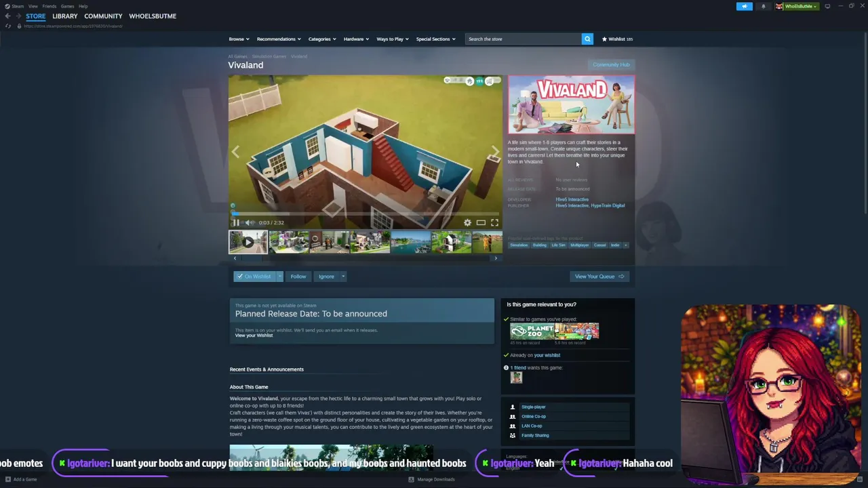Viewport: 868px width, 488px height.
Task: Click the Follow button
Action: (298, 277)
